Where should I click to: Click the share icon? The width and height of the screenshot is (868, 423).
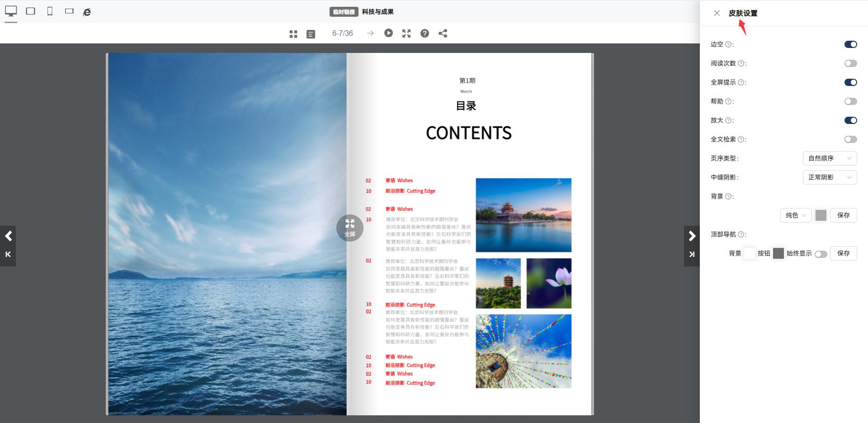tap(443, 33)
